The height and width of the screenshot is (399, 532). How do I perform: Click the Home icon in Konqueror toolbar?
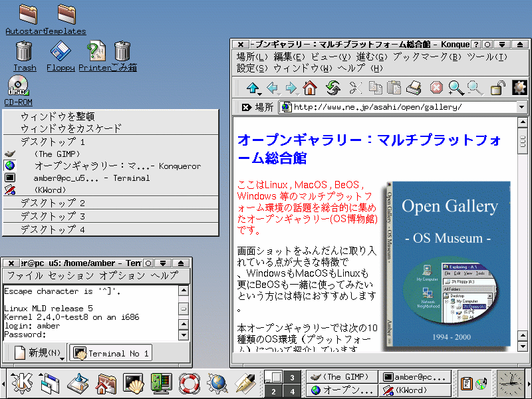[x=310, y=88]
